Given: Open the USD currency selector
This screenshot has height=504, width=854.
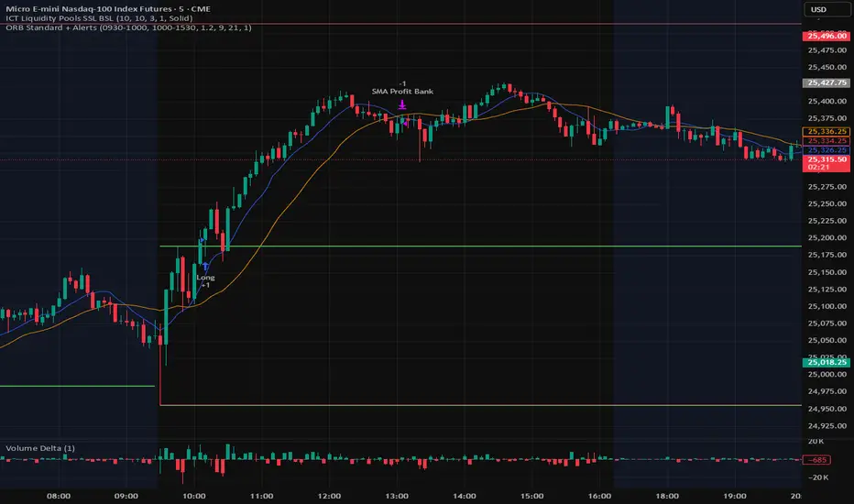Looking at the screenshot, I should click(826, 9).
